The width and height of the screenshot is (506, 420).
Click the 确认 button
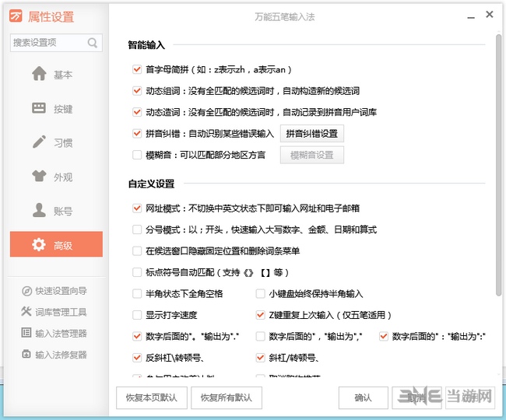363,397
